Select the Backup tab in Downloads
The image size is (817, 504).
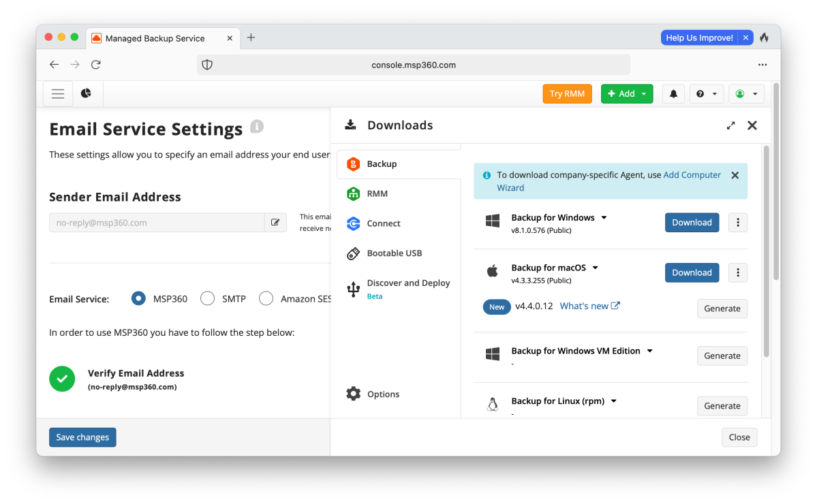click(x=399, y=164)
